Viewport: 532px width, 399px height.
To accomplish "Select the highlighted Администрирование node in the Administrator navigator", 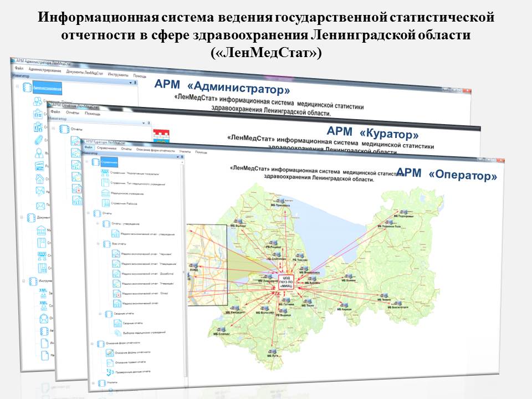I will pos(47,88).
